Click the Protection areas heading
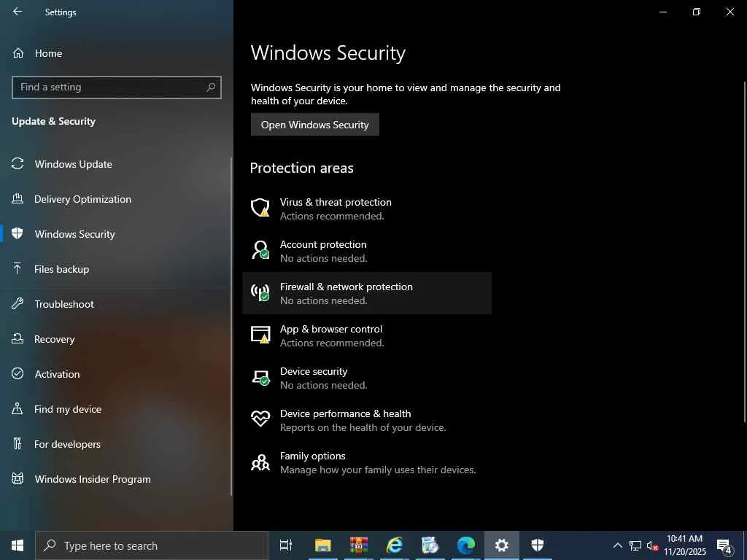 (x=301, y=168)
